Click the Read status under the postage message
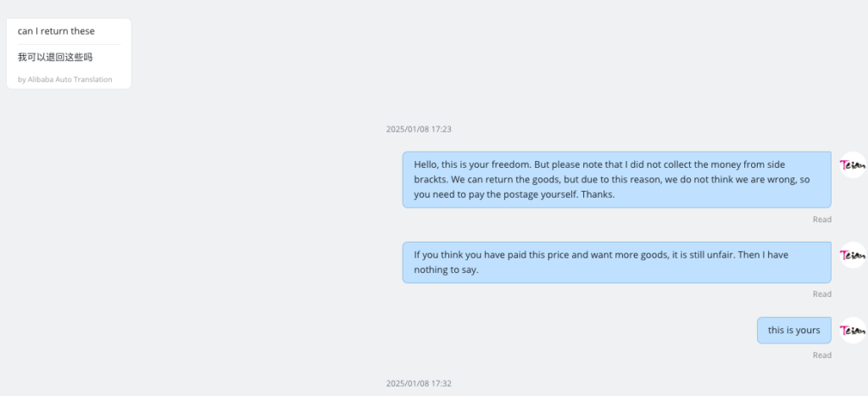The width and height of the screenshot is (868, 396). [822, 220]
